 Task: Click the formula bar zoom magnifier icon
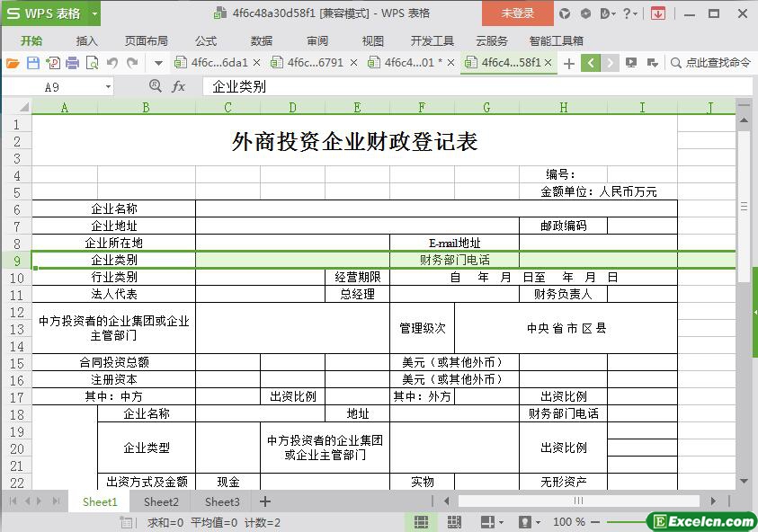pyautogui.click(x=156, y=86)
